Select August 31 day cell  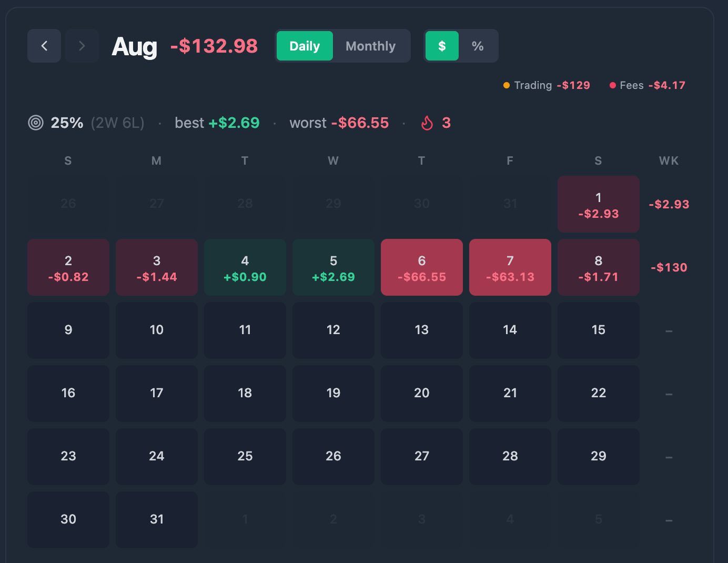pos(157,520)
